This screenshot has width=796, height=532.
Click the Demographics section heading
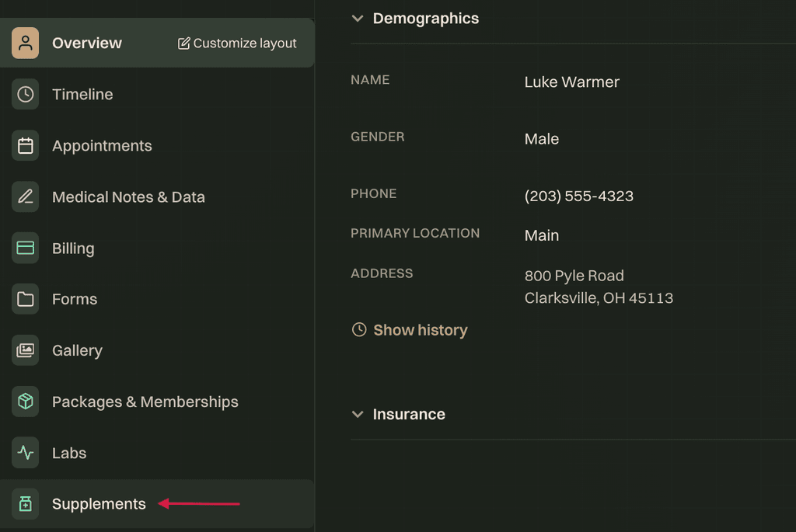click(426, 19)
